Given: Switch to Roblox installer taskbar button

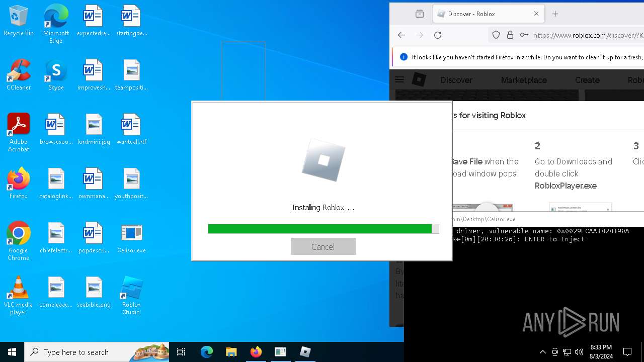Looking at the screenshot, I should (305, 352).
